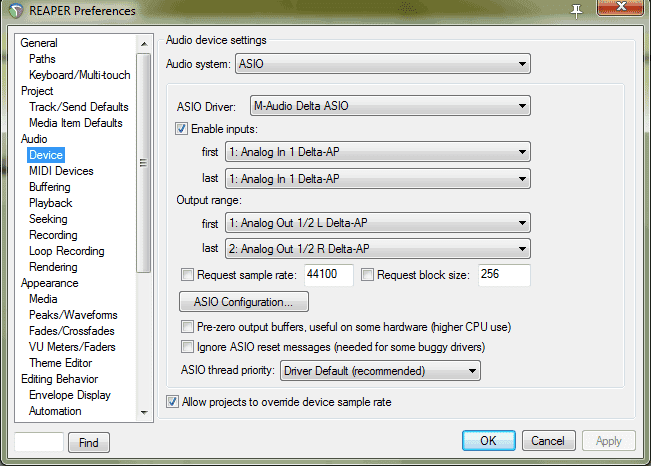Open the last output Analog Out 1/2 R dropdown
This screenshot has width=651, height=466.
378,249
